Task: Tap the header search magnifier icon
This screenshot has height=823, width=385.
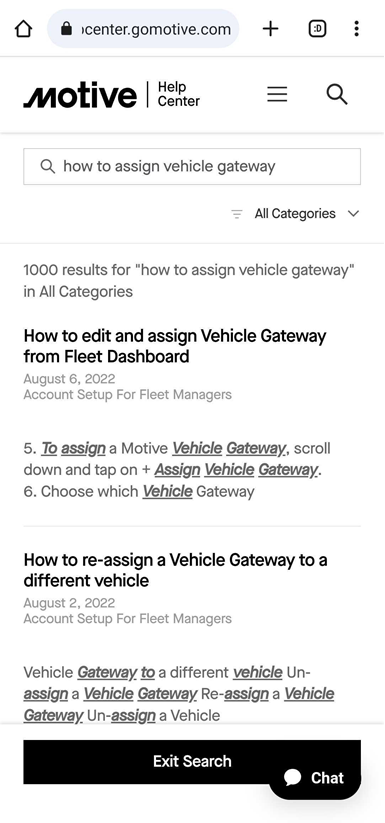Action: point(337,94)
